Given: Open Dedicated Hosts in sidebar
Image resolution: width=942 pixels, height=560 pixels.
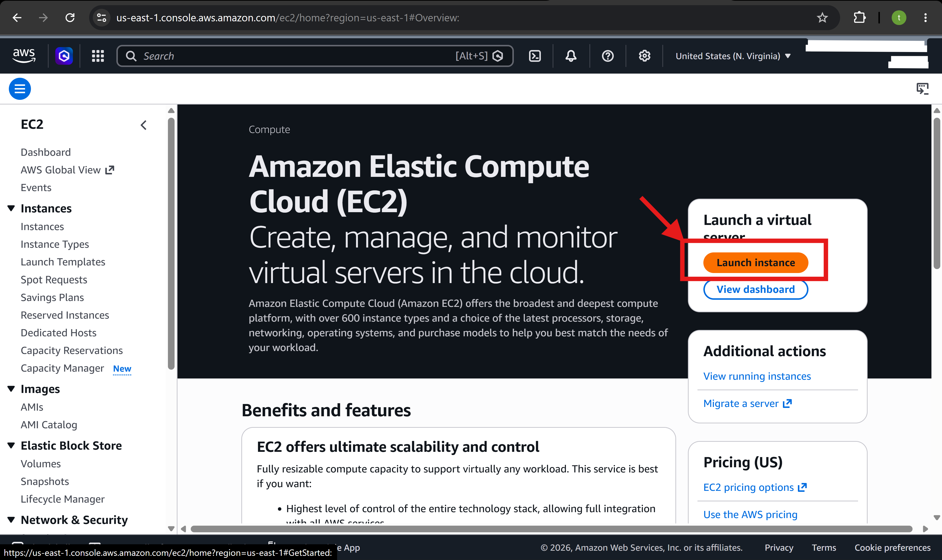Looking at the screenshot, I should (x=58, y=333).
